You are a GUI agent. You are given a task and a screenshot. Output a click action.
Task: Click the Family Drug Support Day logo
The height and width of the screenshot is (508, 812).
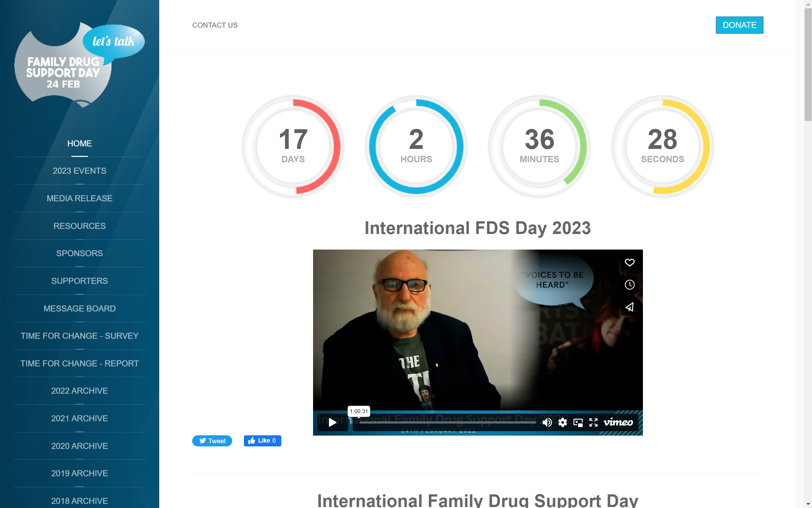[x=80, y=65]
